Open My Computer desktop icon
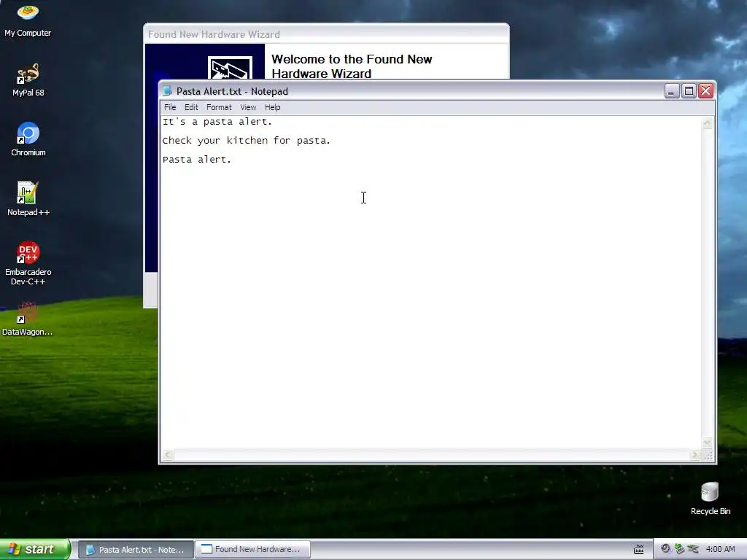This screenshot has height=560, width=747. tap(28, 19)
